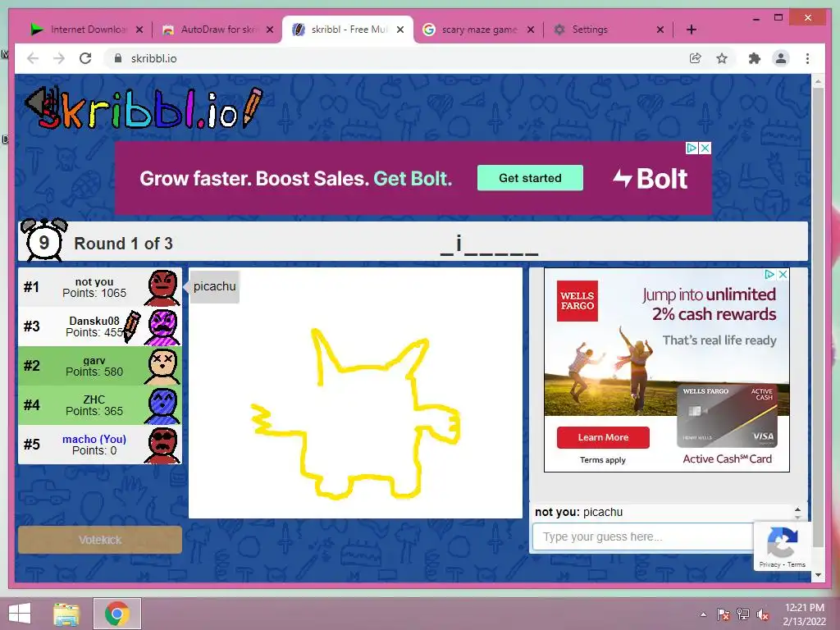Viewport: 840px width, 630px height.
Task: Toggle the sound speaker icon on logo
Action: [41, 103]
